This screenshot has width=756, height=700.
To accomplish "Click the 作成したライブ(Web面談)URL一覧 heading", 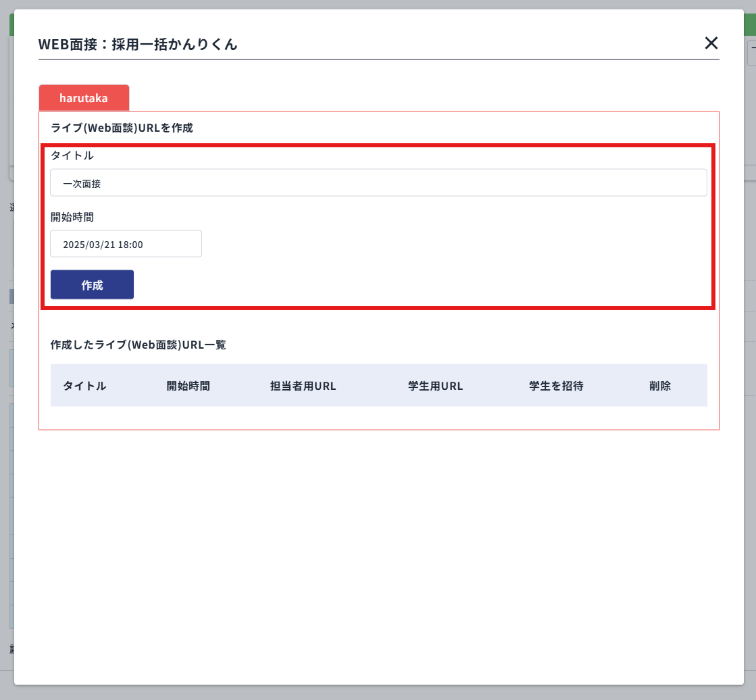I will (x=138, y=345).
